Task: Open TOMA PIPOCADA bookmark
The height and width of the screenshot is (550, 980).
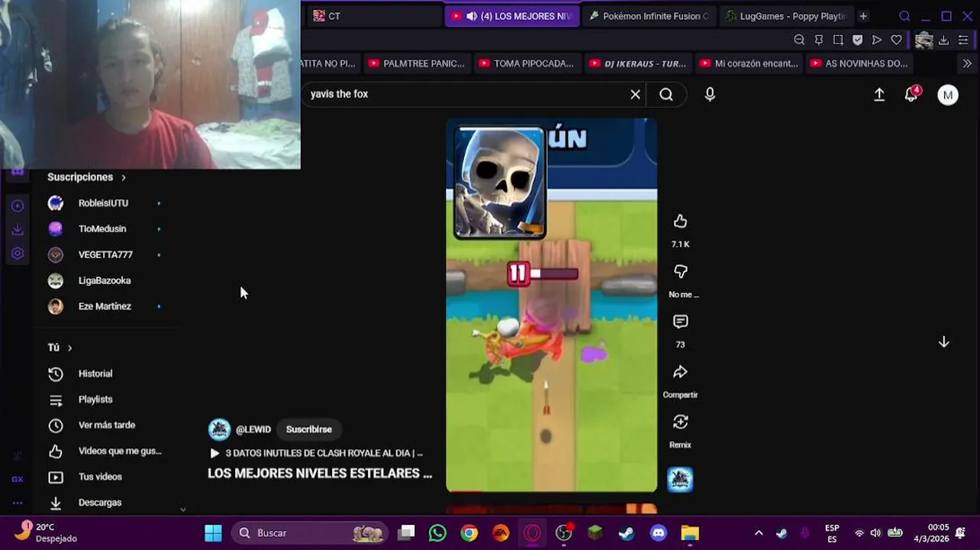Action: (527, 63)
